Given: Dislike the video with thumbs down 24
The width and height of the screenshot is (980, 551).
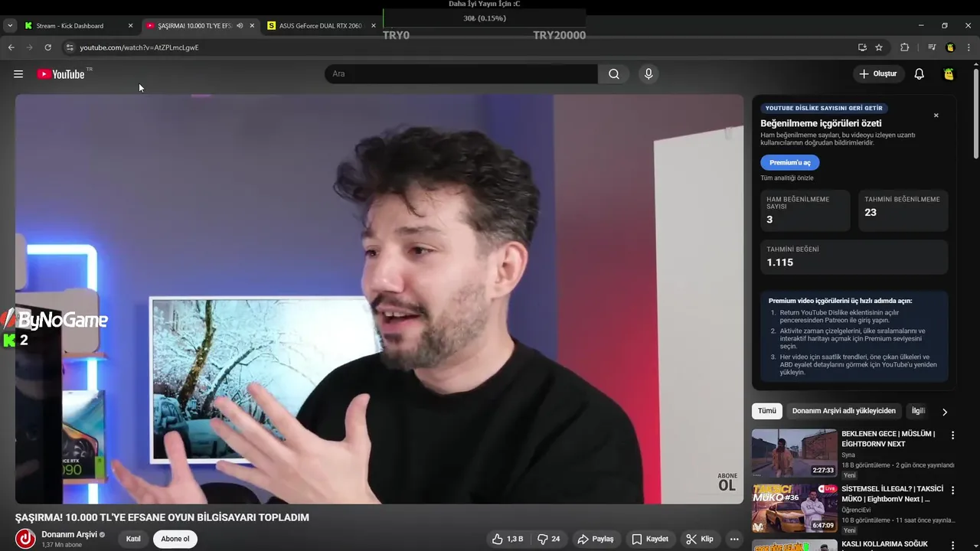Looking at the screenshot, I should (x=549, y=539).
